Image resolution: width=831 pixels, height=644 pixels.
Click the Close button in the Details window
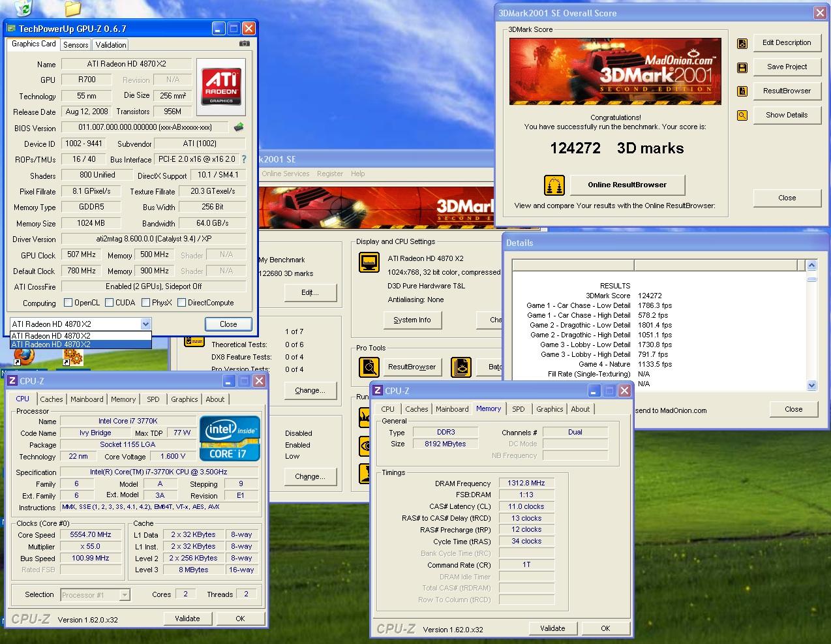(794, 410)
